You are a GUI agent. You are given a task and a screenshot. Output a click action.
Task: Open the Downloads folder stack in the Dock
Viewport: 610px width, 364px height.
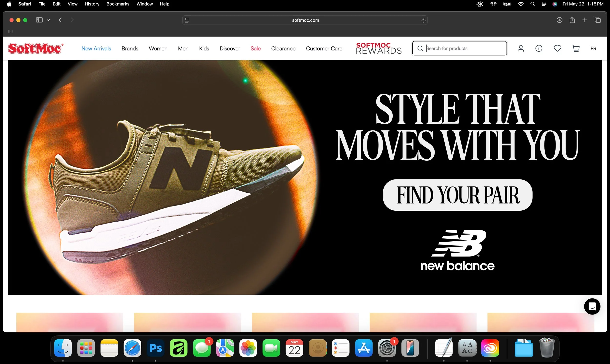tap(524, 348)
